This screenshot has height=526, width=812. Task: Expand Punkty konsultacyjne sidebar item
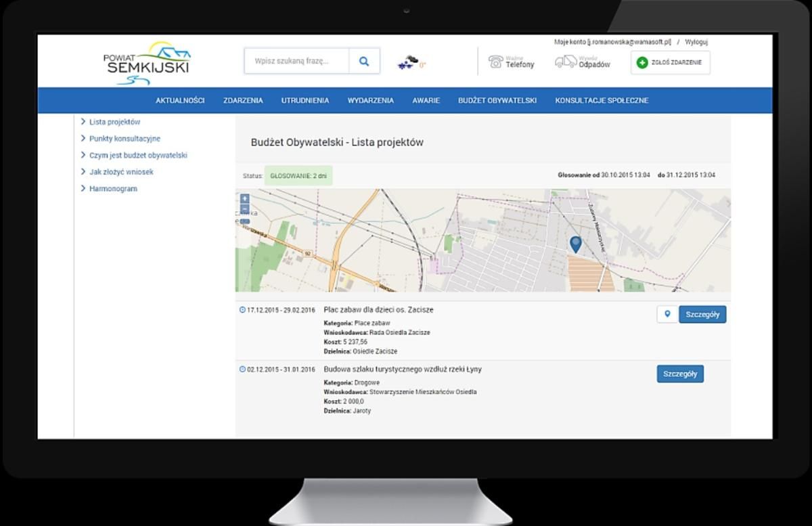click(125, 139)
